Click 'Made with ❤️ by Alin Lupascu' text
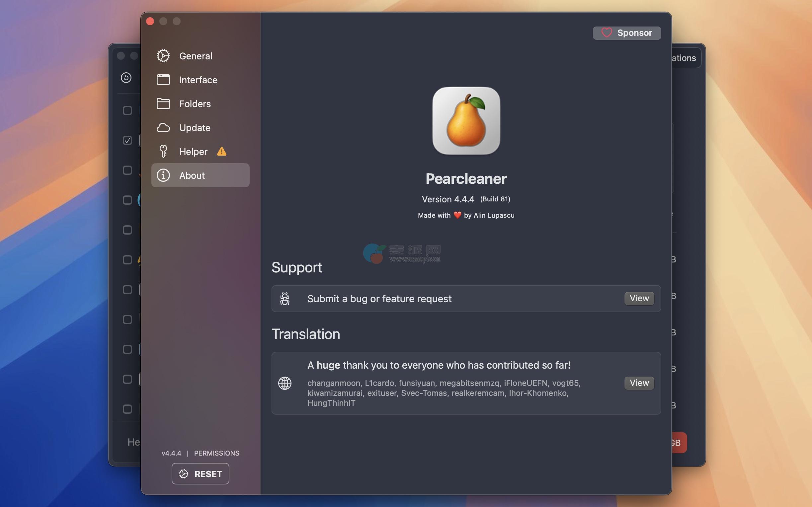The image size is (812, 507). (x=466, y=215)
